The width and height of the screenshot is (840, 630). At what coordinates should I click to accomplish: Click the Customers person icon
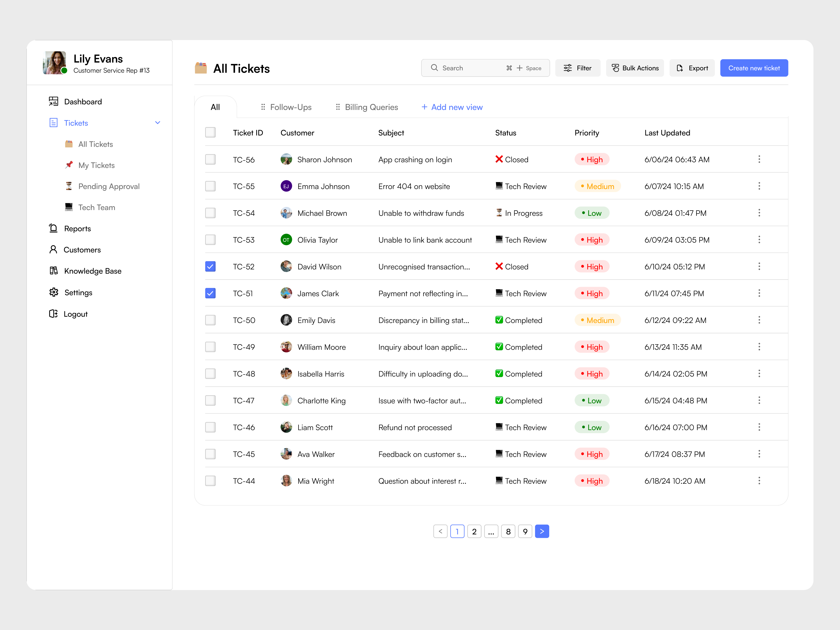pos(53,250)
